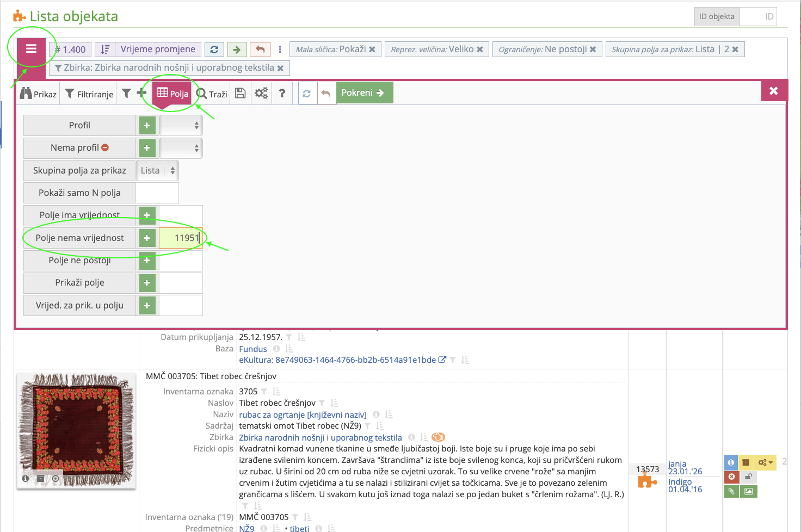This screenshot has width=801, height=532.
Task: Click the help question mark icon
Action: click(282, 93)
